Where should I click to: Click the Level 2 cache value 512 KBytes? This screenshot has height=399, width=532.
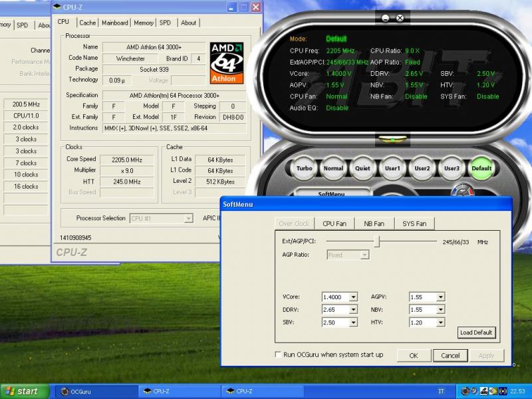[220, 182]
